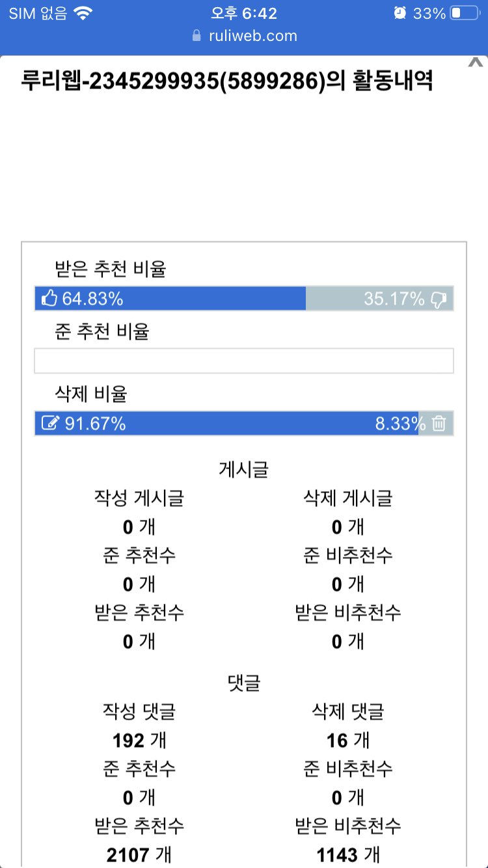Tap the alarm clock icon in status bar
The width and height of the screenshot is (488, 868).
click(400, 13)
